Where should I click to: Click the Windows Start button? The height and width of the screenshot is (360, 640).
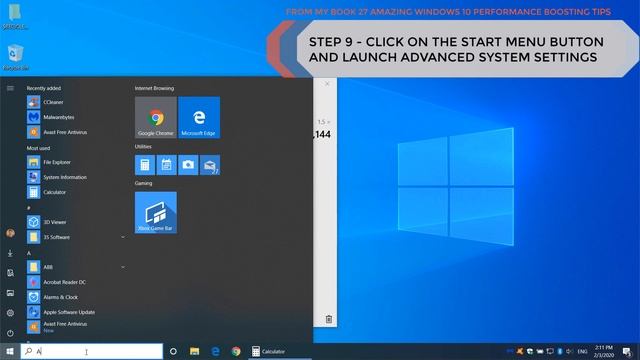[10, 351]
